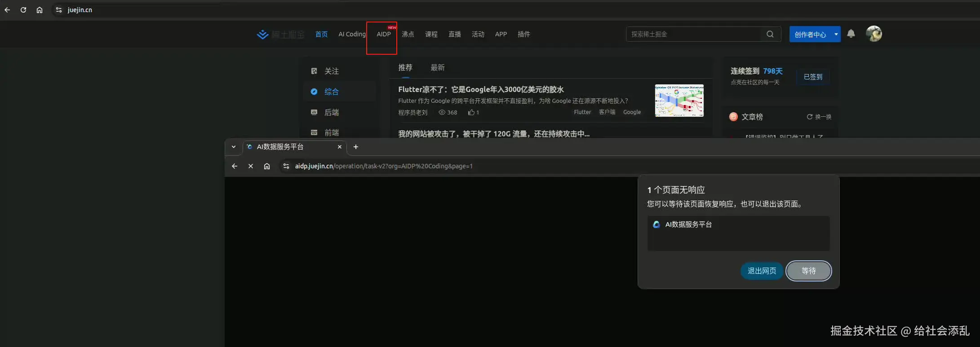
Task: Click the search magnifier icon
Action: 770,34
